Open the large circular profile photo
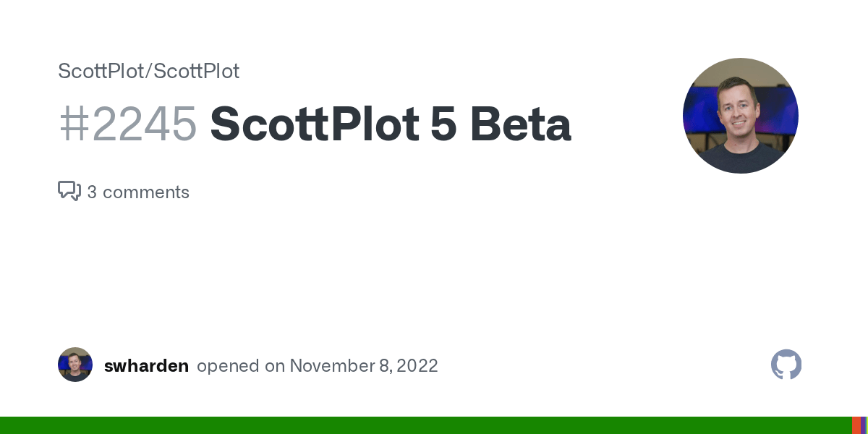Image resolution: width=868 pixels, height=434 pixels. (x=740, y=116)
